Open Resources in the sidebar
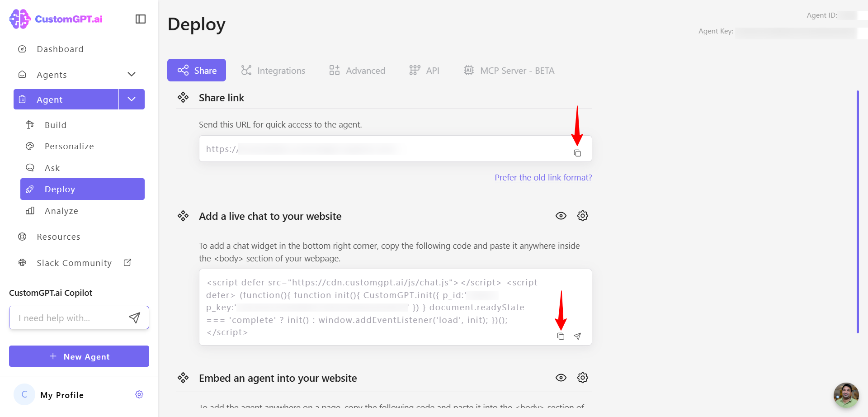Image resolution: width=868 pixels, height=417 pixels. click(58, 237)
